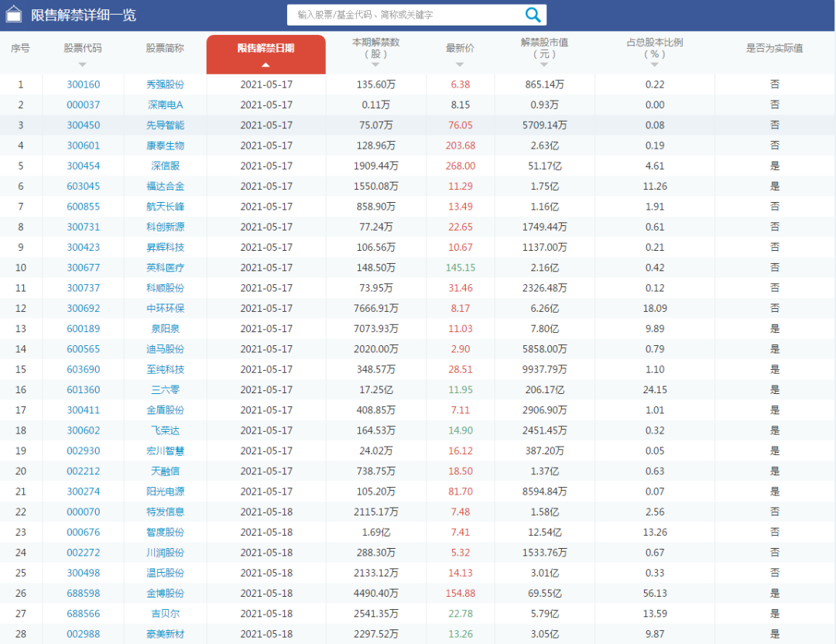Viewport: 836px width, 644px height.
Task: Open 金盾股份 stock link
Action: point(166,410)
